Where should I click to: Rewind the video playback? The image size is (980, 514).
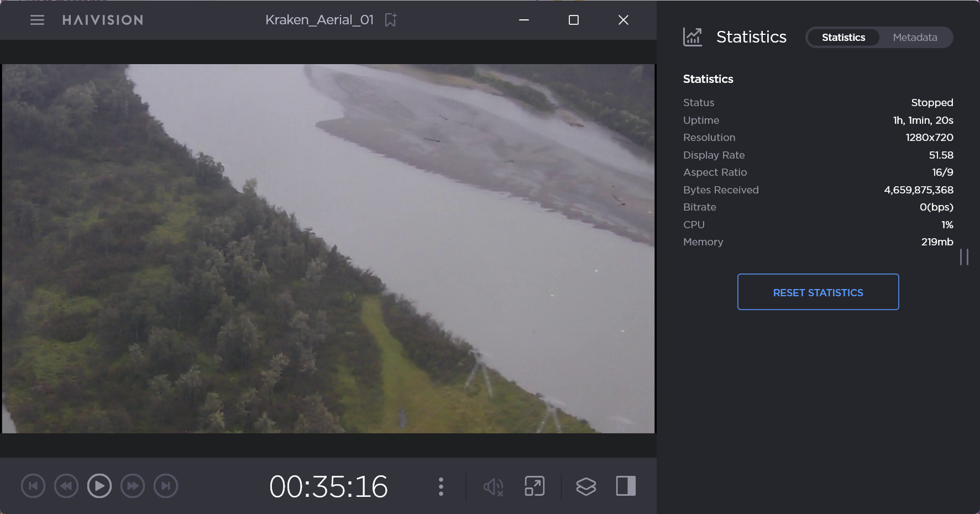coord(66,486)
